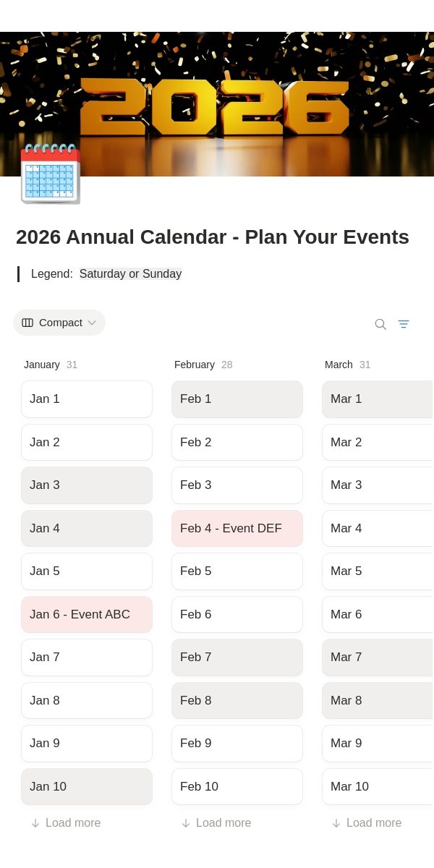
Task: Open the Jan 6 - Event ABC card
Action: pyautogui.click(x=87, y=614)
